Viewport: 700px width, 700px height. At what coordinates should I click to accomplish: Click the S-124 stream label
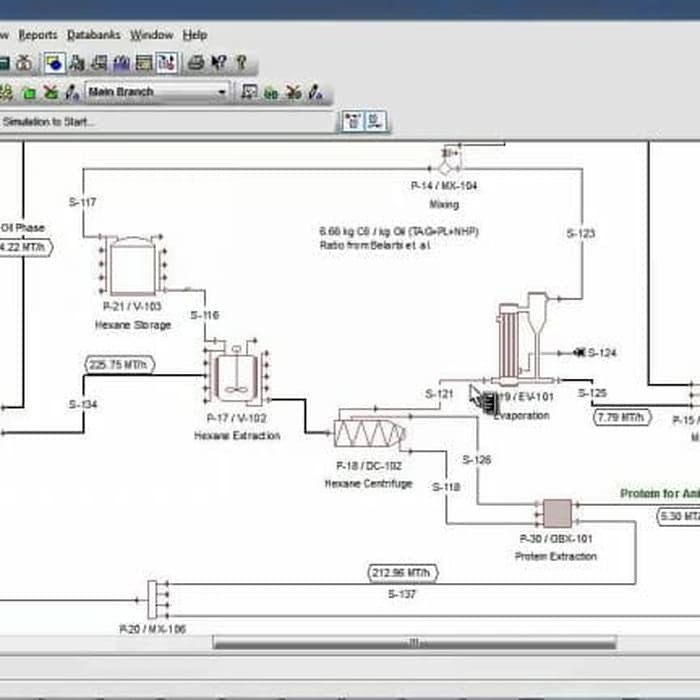(x=602, y=353)
